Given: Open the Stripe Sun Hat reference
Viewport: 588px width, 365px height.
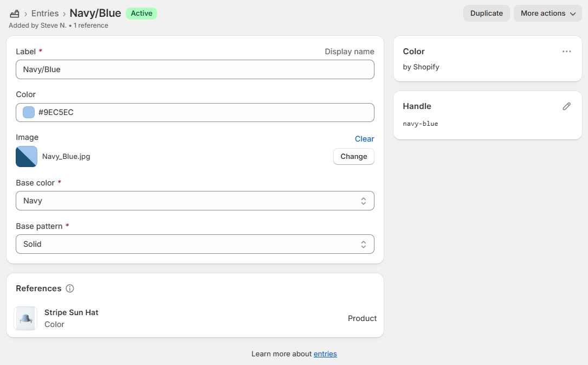Looking at the screenshot, I should (x=72, y=312).
